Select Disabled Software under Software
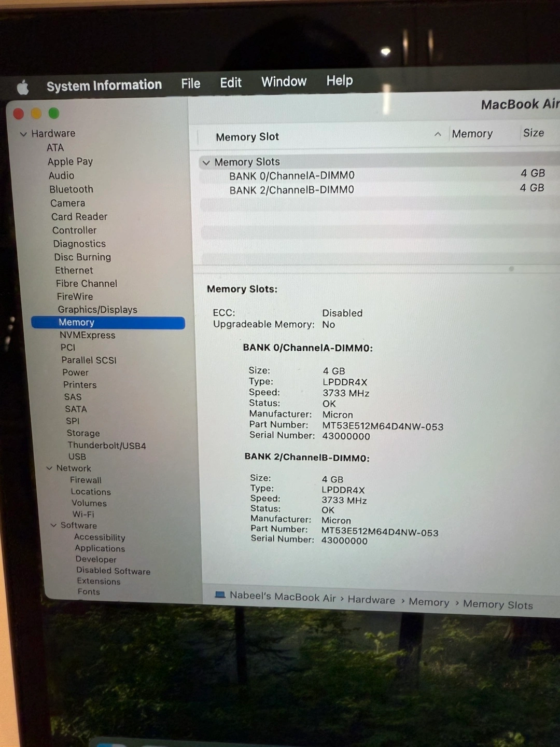This screenshot has width=560, height=747. pos(113,571)
